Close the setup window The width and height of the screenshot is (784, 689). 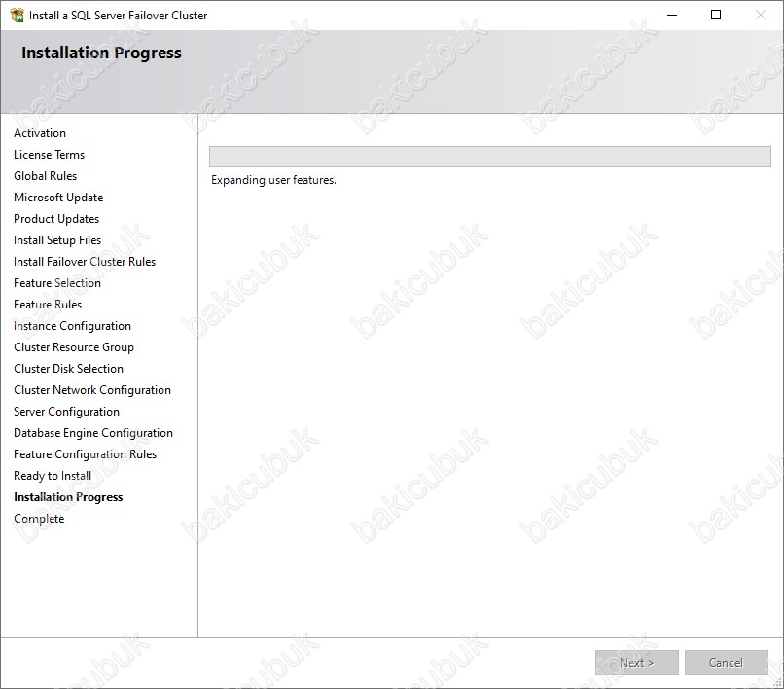(760, 15)
